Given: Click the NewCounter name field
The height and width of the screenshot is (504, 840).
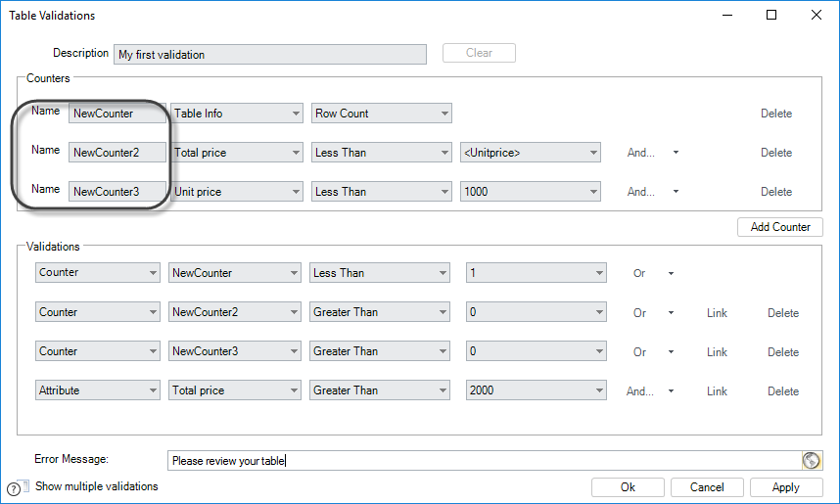Looking at the screenshot, I should click(x=117, y=113).
